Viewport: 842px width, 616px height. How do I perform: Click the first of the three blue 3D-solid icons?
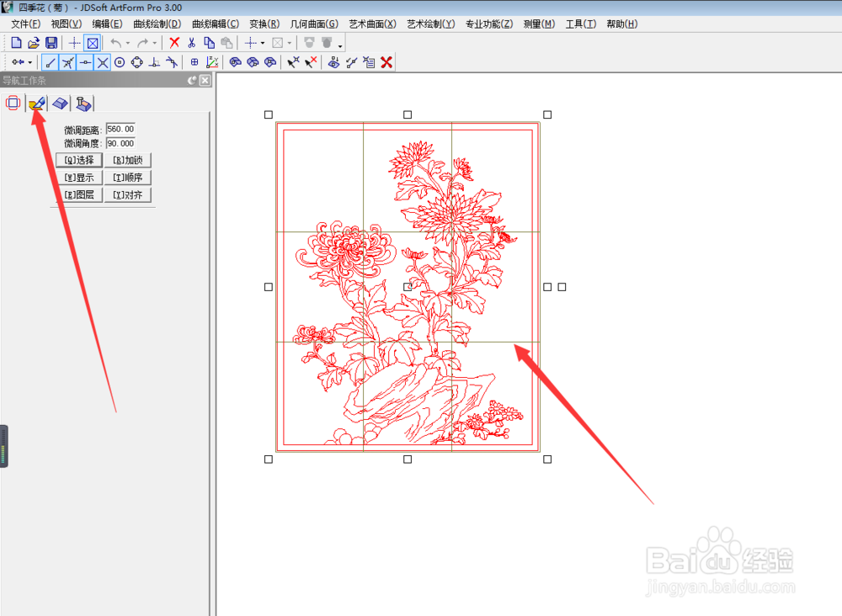[x=235, y=62]
